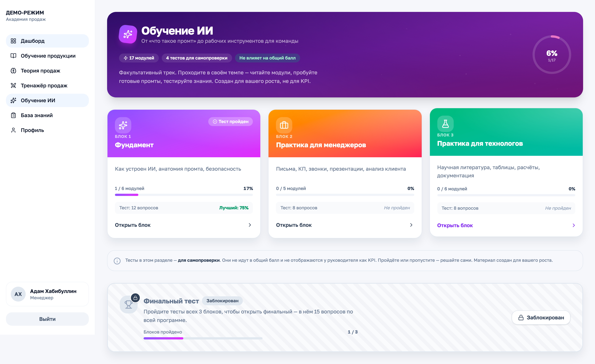Click the lock icon next to Заблокирован

[x=521, y=318]
